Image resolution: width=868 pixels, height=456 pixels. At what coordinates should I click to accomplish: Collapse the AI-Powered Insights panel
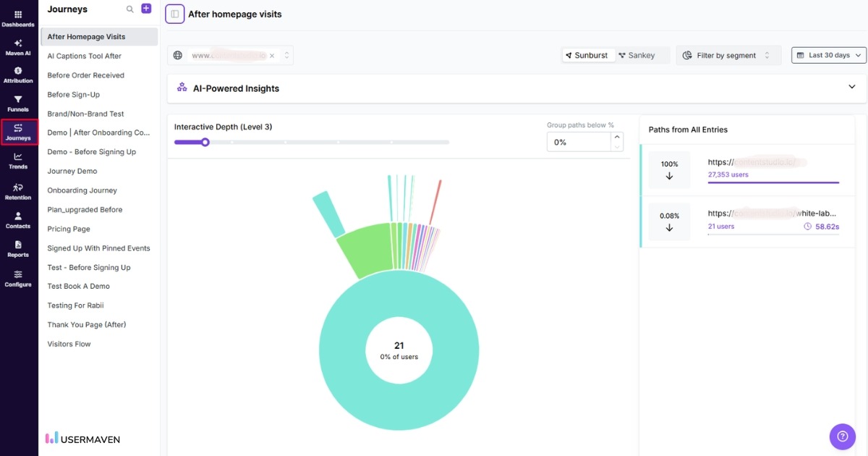click(852, 86)
